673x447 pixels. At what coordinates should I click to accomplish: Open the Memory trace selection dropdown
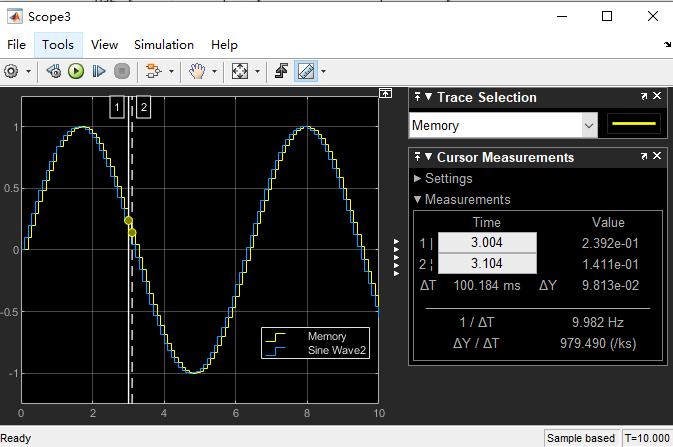(x=503, y=125)
